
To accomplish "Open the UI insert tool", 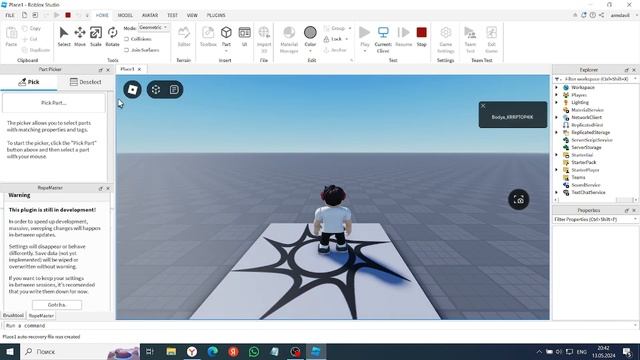I will (x=244, y=36).
